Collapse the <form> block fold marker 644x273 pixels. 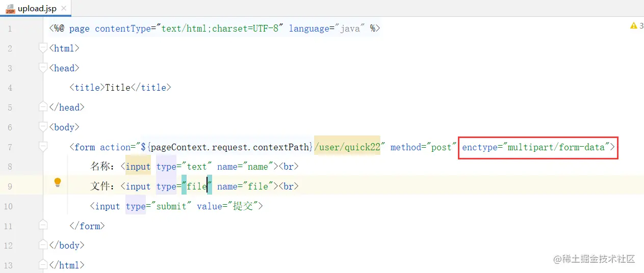(43, 147)
